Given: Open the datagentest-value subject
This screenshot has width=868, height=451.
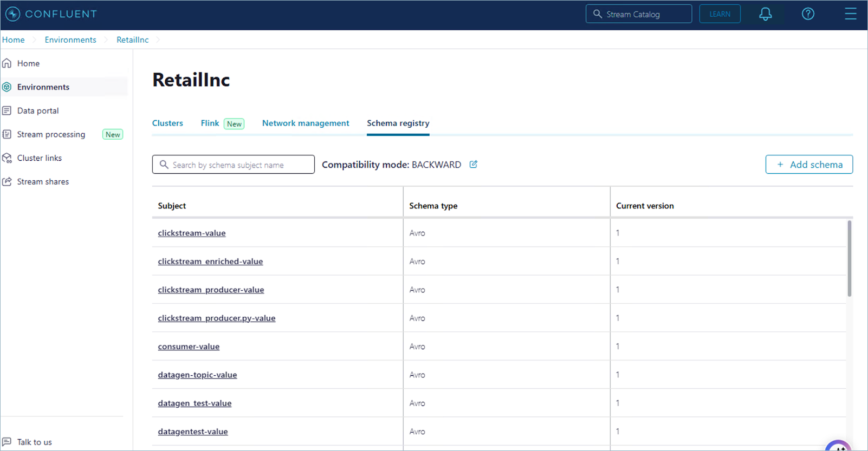Looking at the screenshot, I should coord(193,432).
